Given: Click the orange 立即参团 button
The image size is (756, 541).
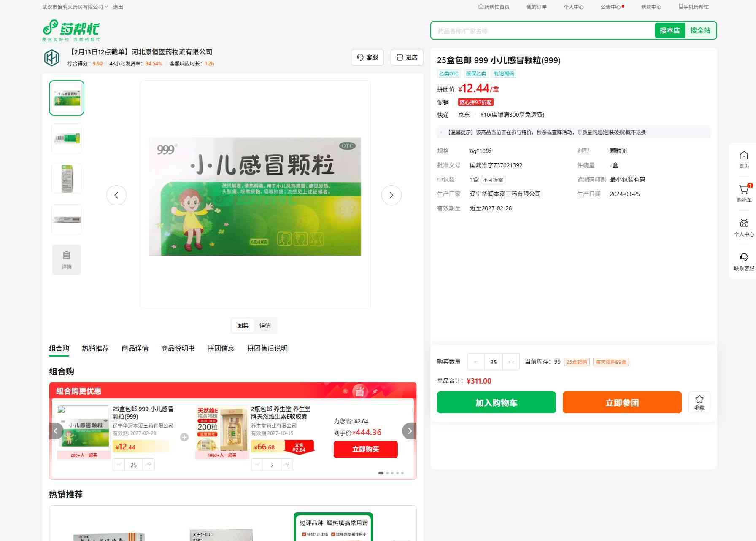Looking at the screenshot, I should pos(622,403).
